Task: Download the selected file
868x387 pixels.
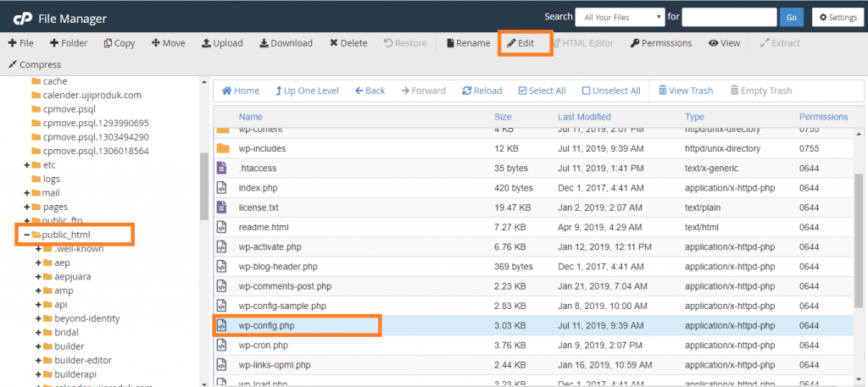Action: coord(286,43)
